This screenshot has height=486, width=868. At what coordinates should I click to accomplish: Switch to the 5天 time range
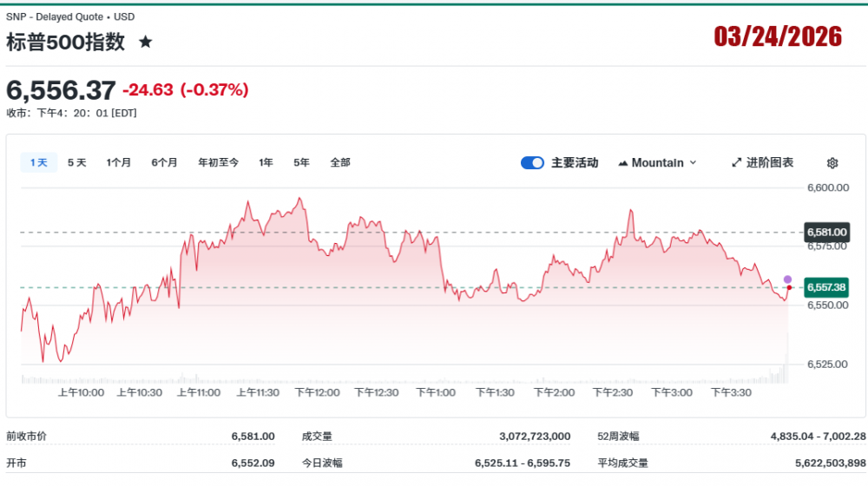(77, 162)
